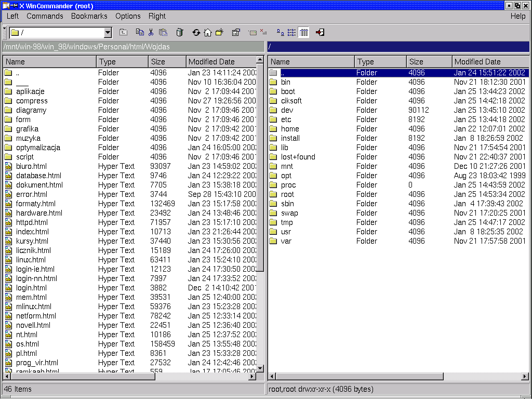The image size is (532, 399).
Task: Select the lost+found folder icon
Action: (x=273, y=157)
